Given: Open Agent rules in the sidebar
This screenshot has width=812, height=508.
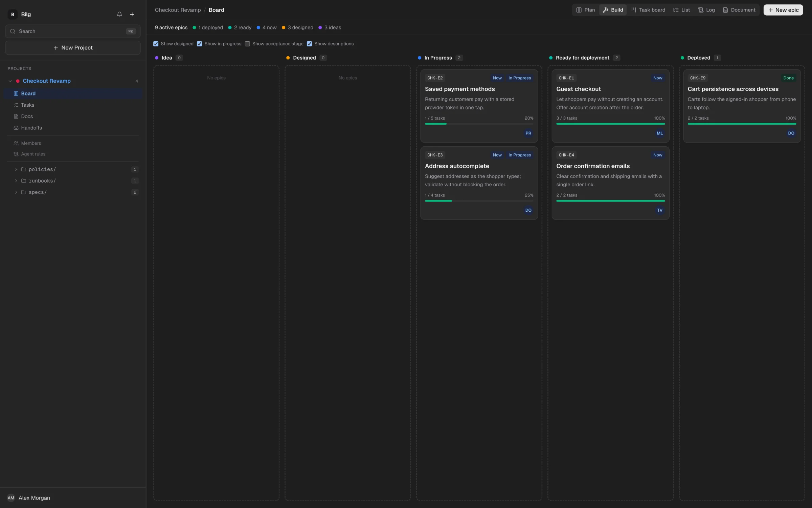Looking at the screenshot, I should point(73,154).
